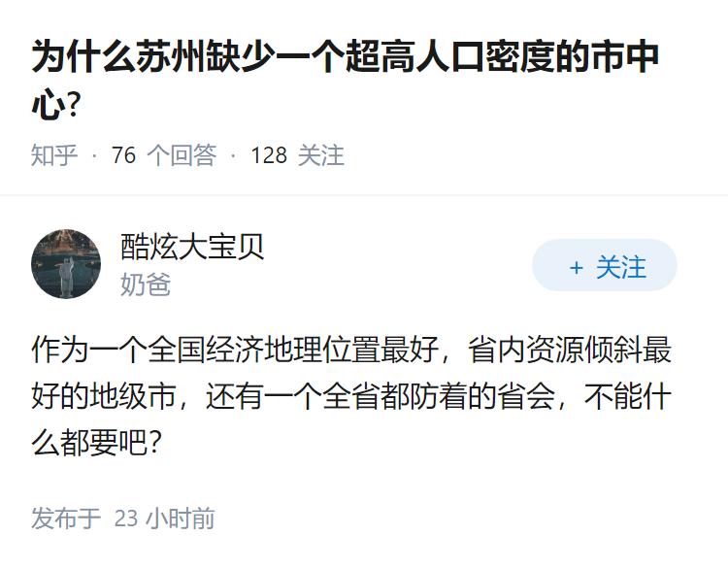
Task: Click the 关注 text next to 128
Action: click(320, 155)
